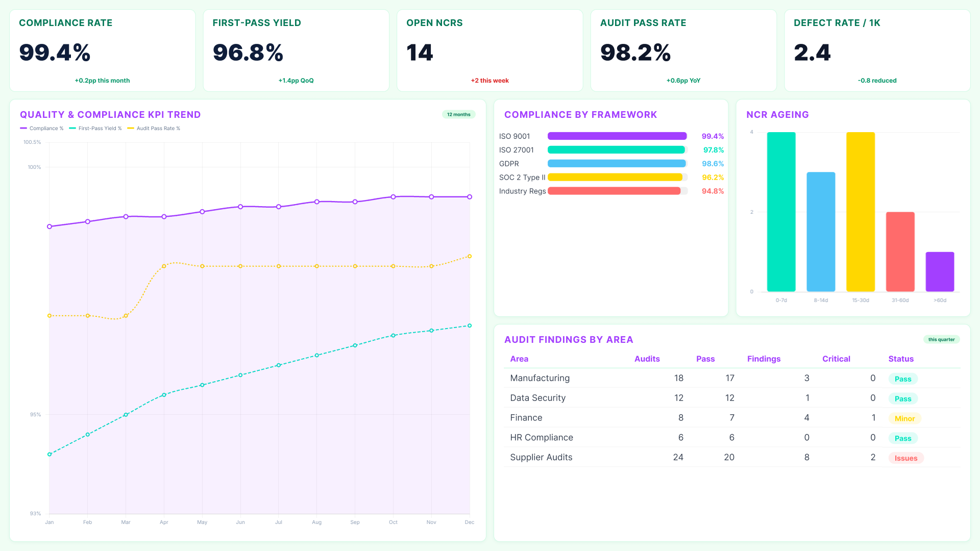980x551 pixels.
Task: Click the Pass status badge for HR Compliance
Action: 902,438
